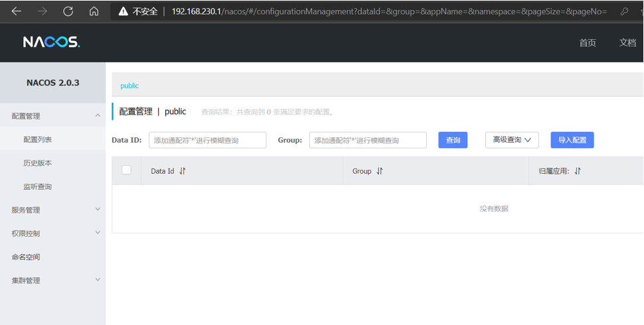The image size is (644, 325).
Task: Click the 没有数据 empty table message
Action: [494, 208]
